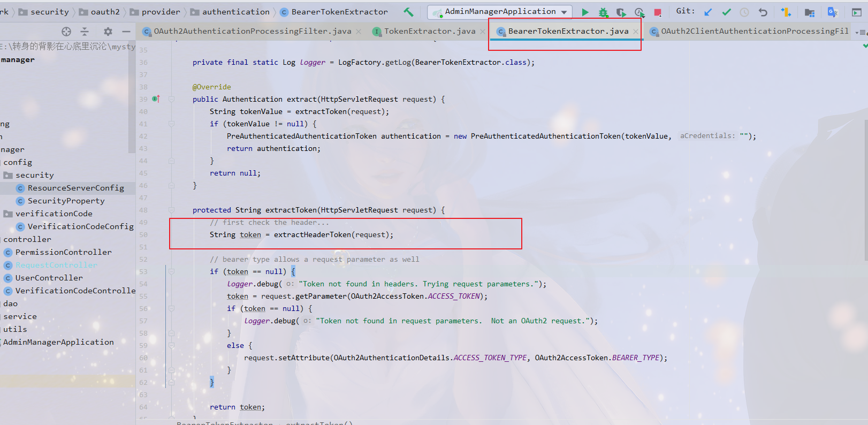Run with coverage shield icon
The image size is (868, 425).
(621, 12)
